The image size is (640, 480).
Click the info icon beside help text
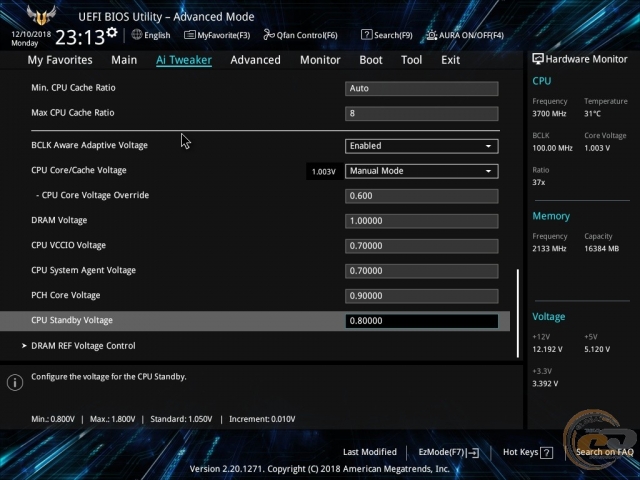[x=15, y=382]
